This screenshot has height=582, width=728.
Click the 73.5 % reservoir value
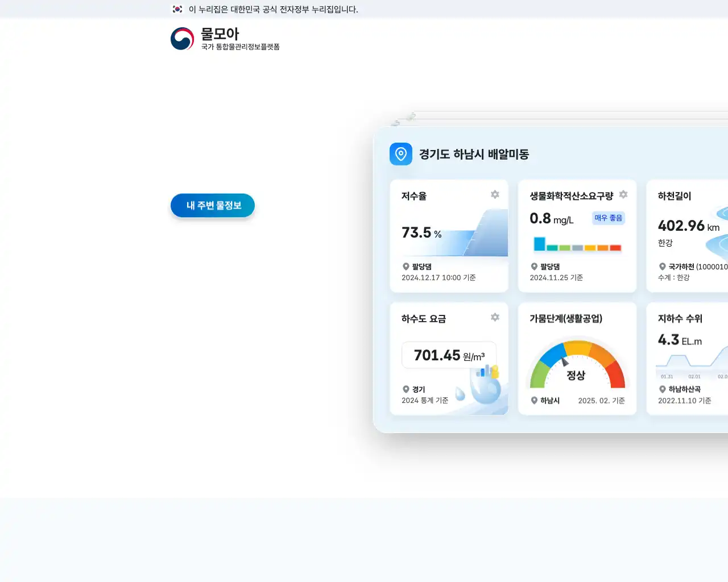pos(421,232)
